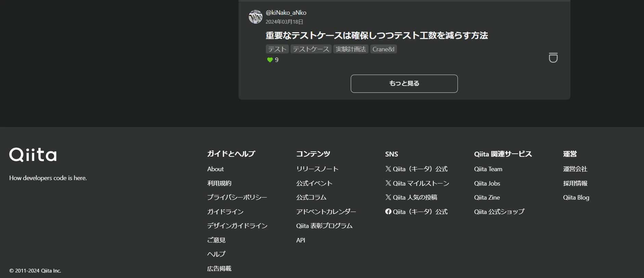Viewport: 644px width, 278px height.
Task: Open ご意見 feedback link
Action: pos(216,240)
